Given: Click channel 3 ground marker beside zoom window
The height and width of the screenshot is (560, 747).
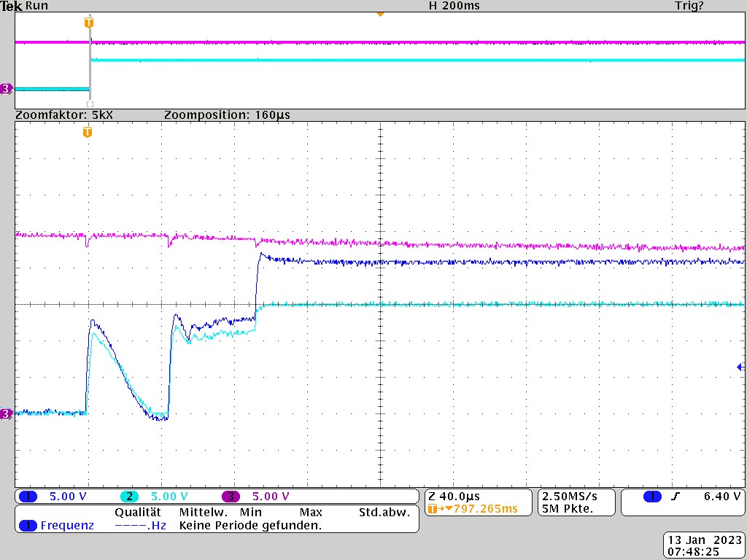Looking at the screenshot, I should (6, 414).
